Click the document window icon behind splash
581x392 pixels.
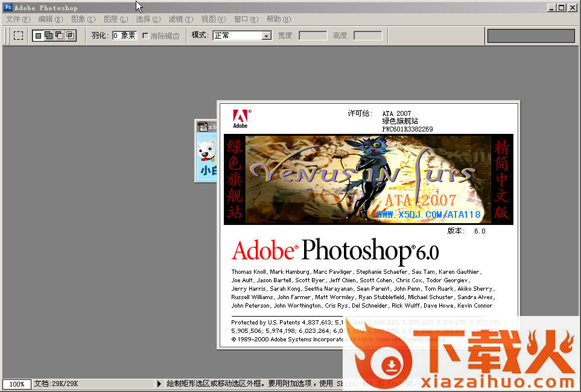(x=203, y=127)
